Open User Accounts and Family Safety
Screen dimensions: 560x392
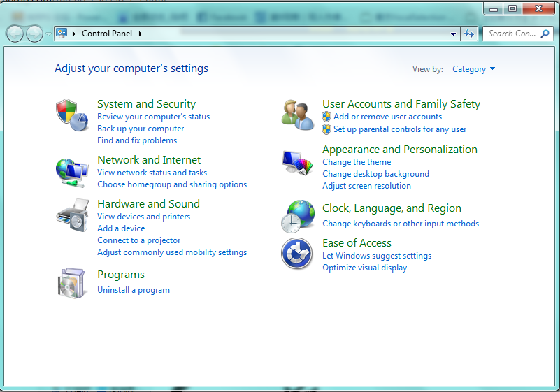point(401,104)
